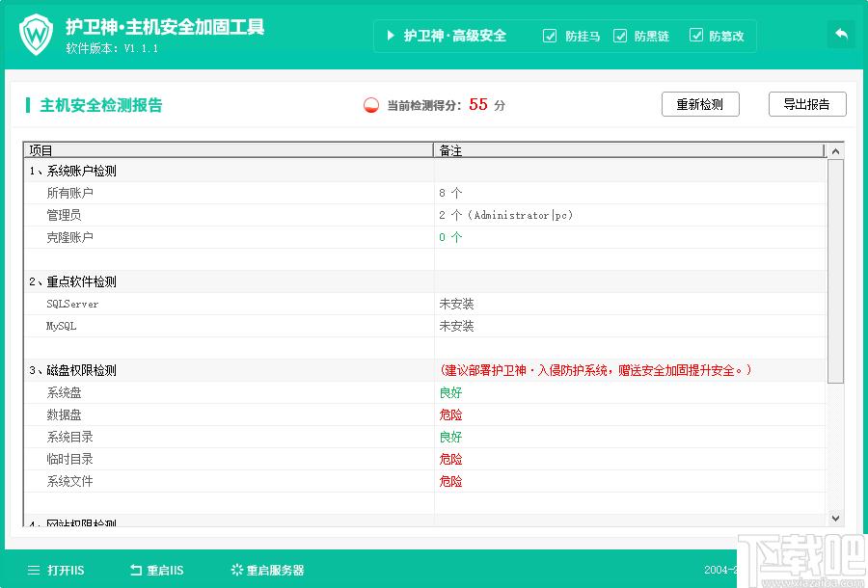The width and height of the screenshot is (868, 588).
Task: Select the 管理员 row
Action: [x=424, y=215]
